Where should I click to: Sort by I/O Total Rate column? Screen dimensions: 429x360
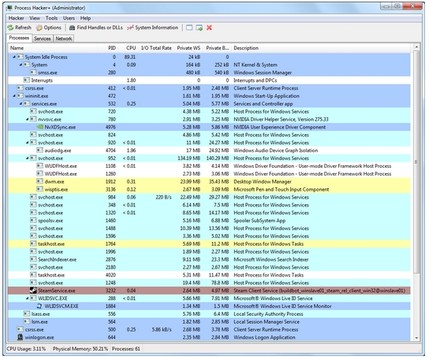(156, 48)
